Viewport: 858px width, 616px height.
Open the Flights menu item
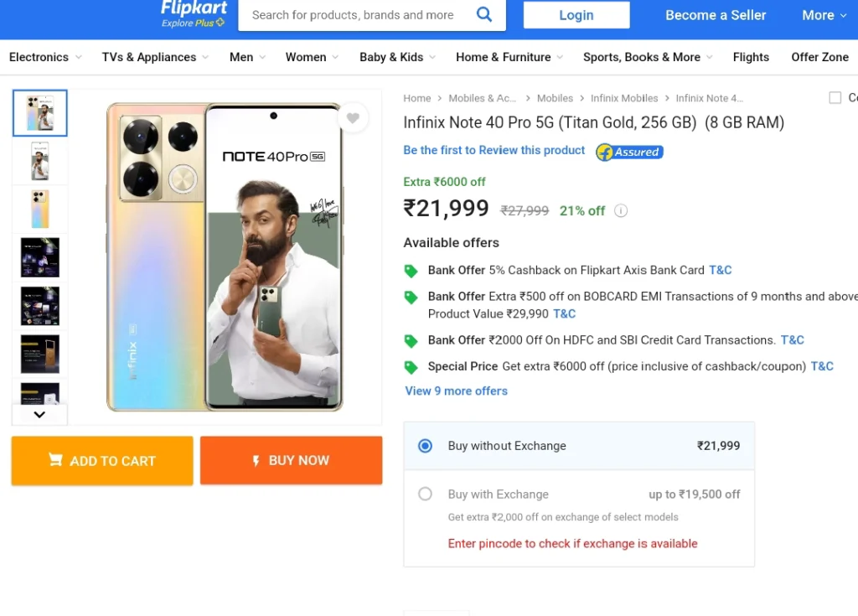pyautogui.click(x=751, y=57)
